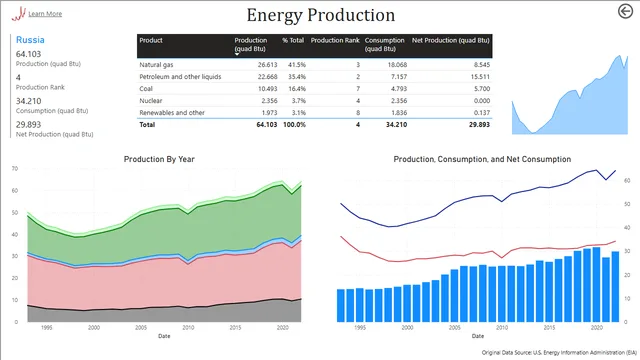Viewport: 640px width, 360px height.
Task: Click the Production, Consumption, and Net Consumption title
Action: 482,159
